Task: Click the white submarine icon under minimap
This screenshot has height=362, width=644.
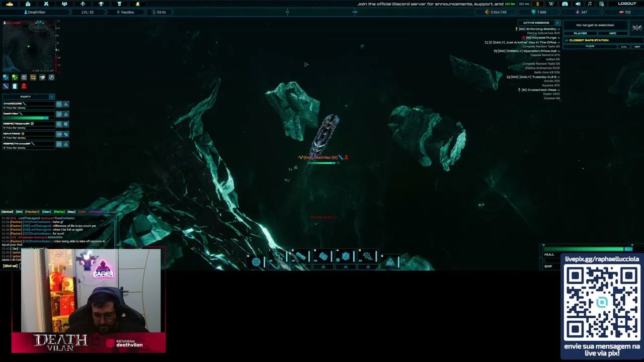Action: click(42, 77)
